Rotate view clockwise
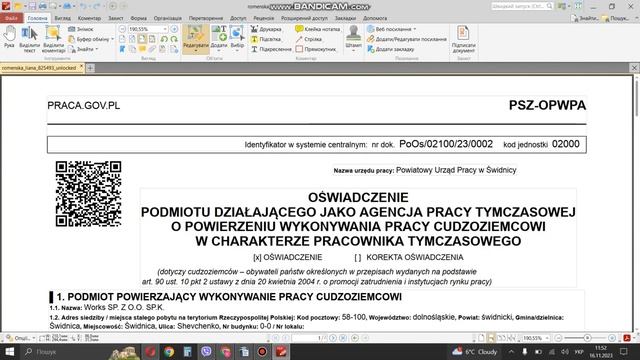Screen dimensions: 640x360 tap(174, 39)
